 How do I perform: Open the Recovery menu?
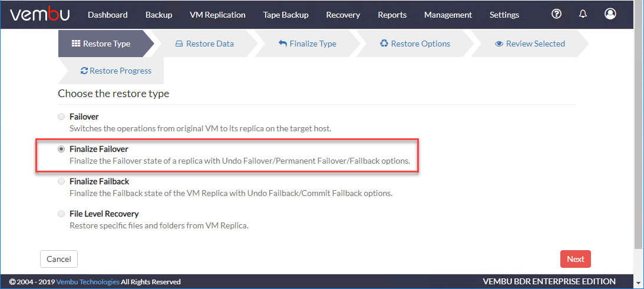343,15
